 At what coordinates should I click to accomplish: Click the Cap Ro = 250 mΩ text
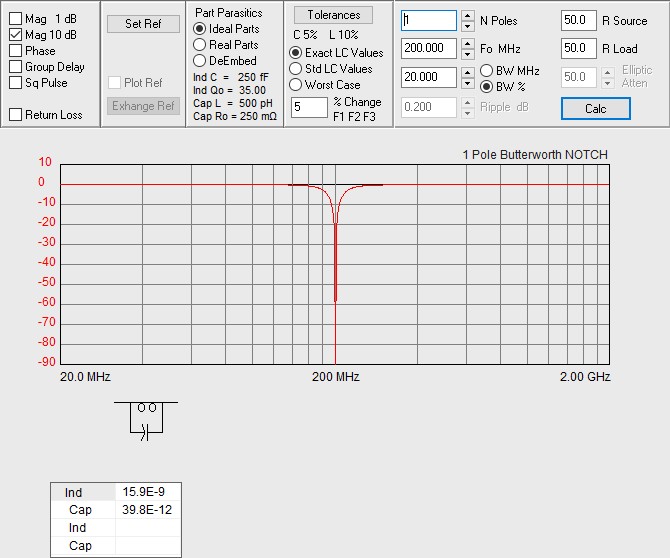point(235,116)
